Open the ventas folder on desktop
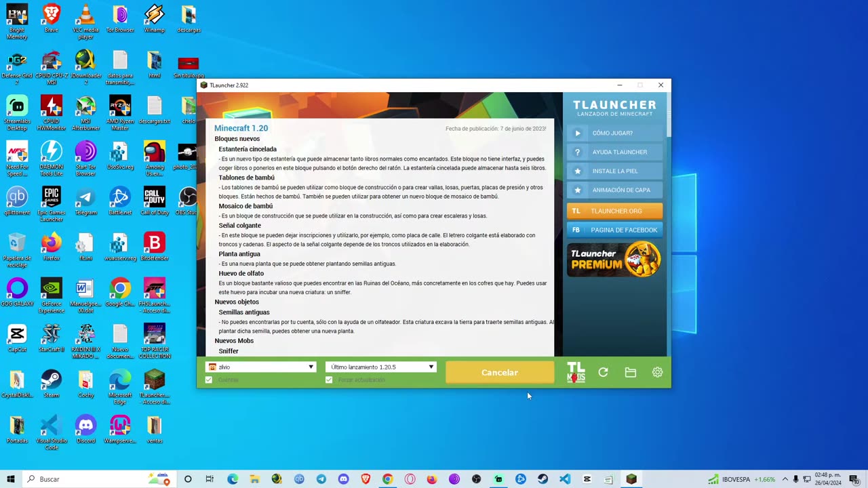The height and width of the screenshot is (488, 868). pos(155,429)
